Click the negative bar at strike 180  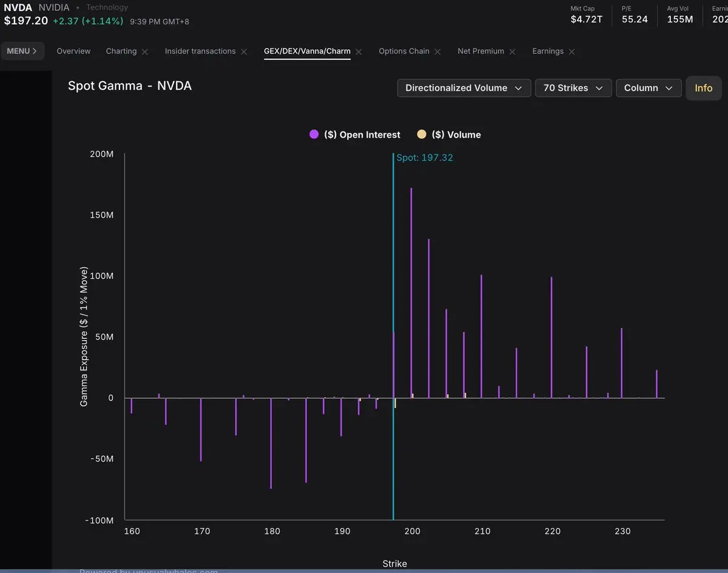tap(271, 443)
